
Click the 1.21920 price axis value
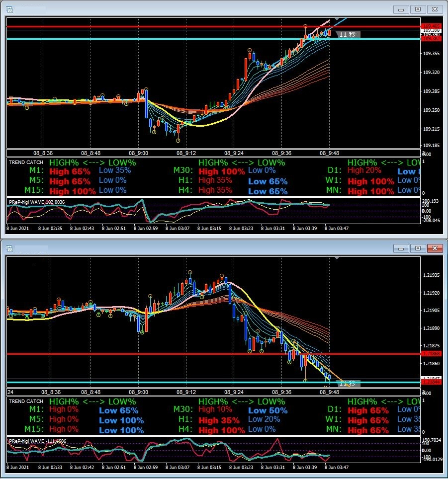(431, 293)
